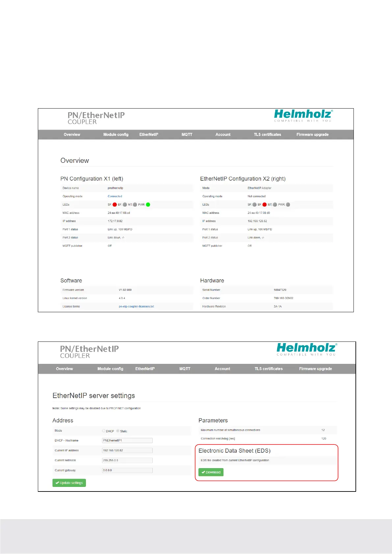This screenshot has height=554, width=392.
Task: Click the EDS file created description text
Action: [235, 460]
